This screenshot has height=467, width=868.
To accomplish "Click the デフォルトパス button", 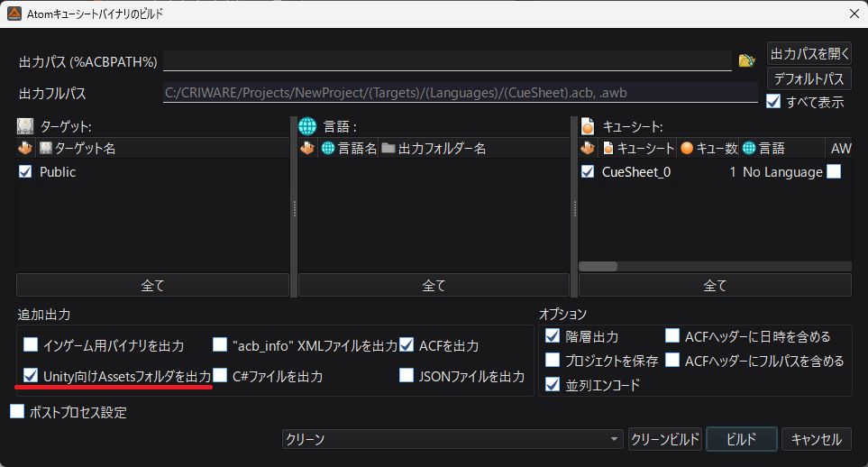I will click(x=809, y=78).
